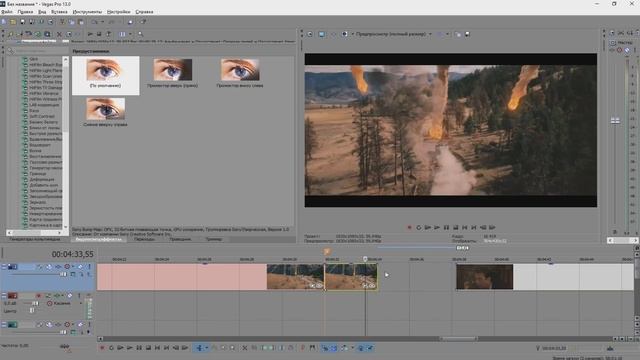Select the Normal Edit tool below timeline
Image resolution: width=640 pixels, height=360 pixels.
pyautogui.click(x=199, y=348)
